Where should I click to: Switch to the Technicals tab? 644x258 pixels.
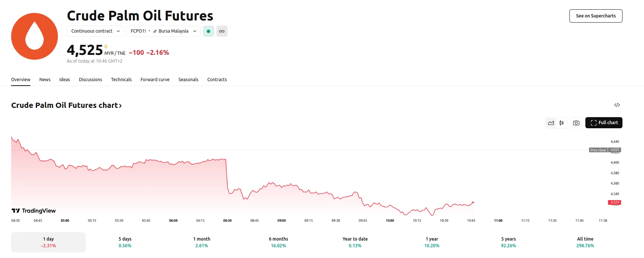pyautogui.click(x=121, y=80)
